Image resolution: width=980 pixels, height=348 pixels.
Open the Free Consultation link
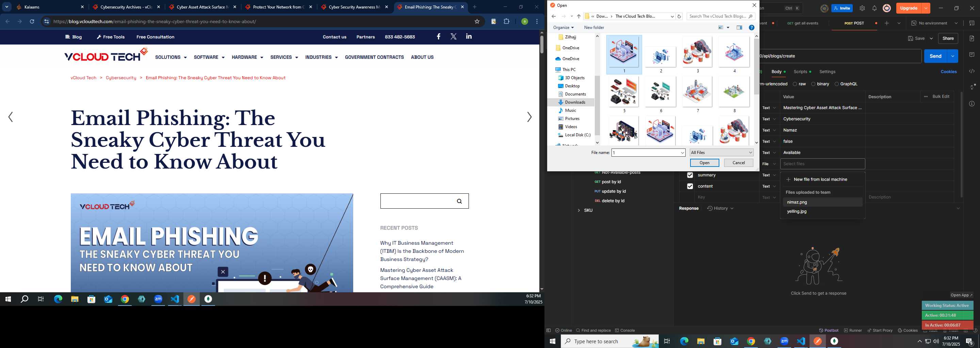[155, 37]
